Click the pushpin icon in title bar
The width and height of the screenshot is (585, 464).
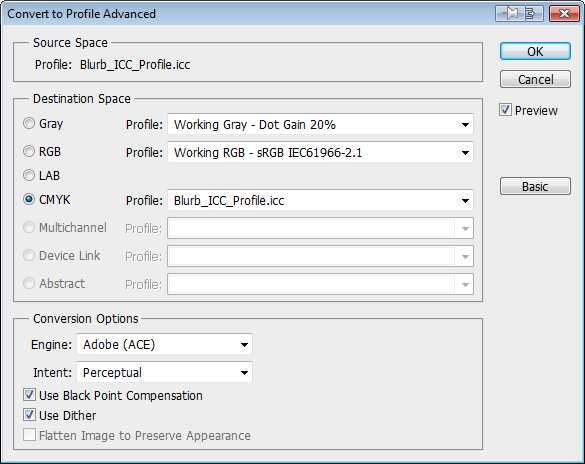510,14
